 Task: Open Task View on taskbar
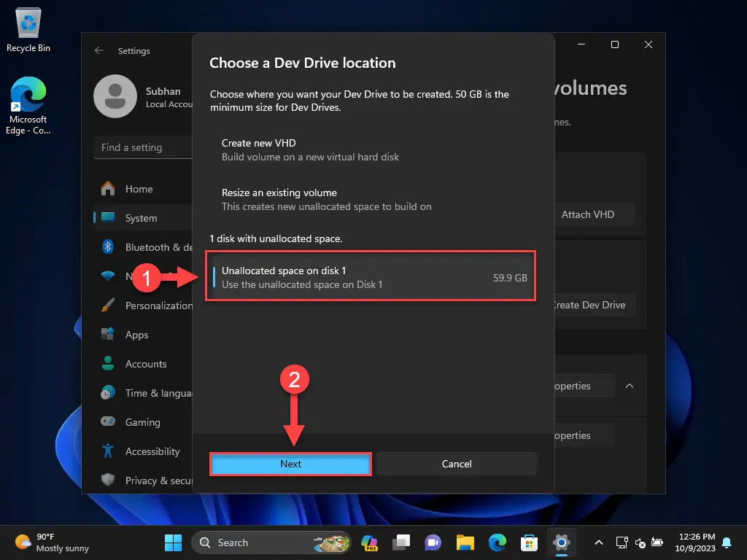coord(401,542)
